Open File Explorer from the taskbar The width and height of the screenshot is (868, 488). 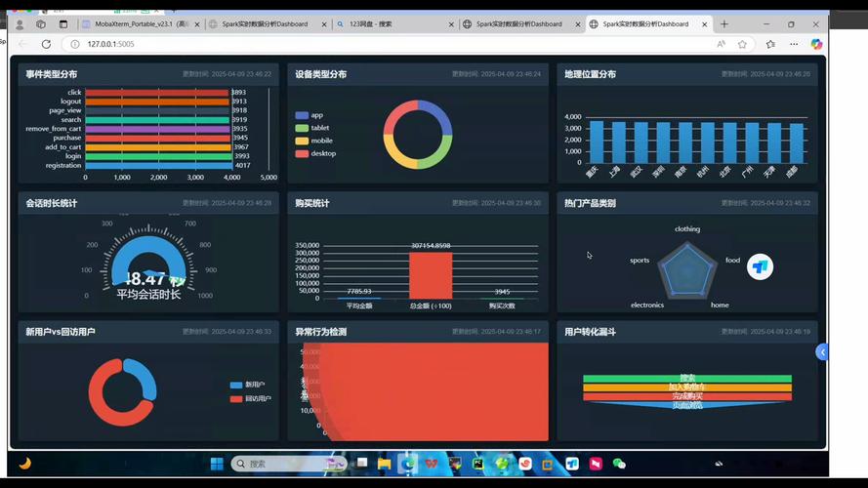(384, 464)
